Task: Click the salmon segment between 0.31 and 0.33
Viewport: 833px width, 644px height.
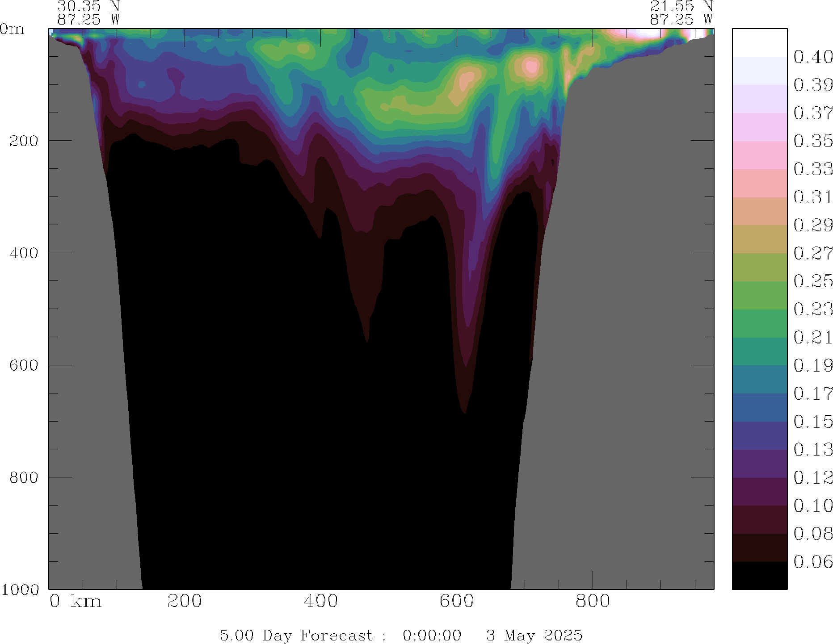Action: 760,183
